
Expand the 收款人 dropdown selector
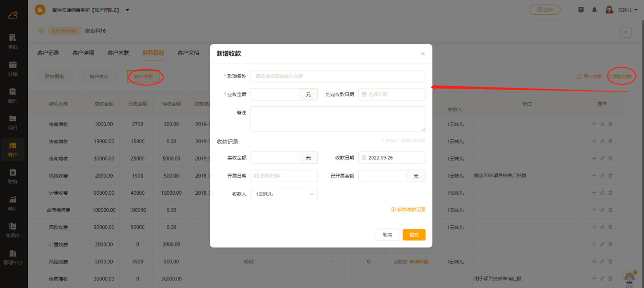(x=283, y=194)
